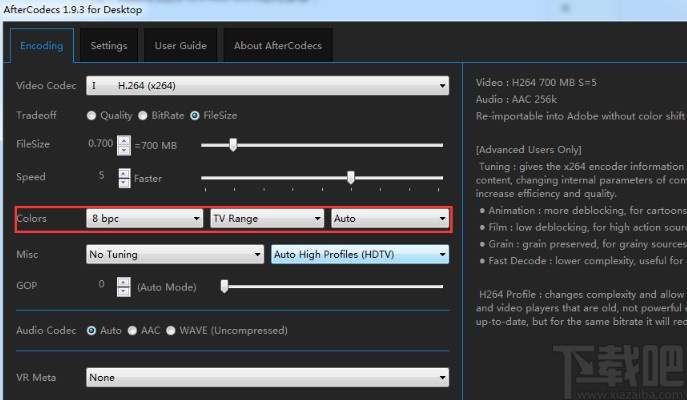Click the GOP value 0 field
The height and width of the screenshot is (400, 687).
tap(101, 284)
